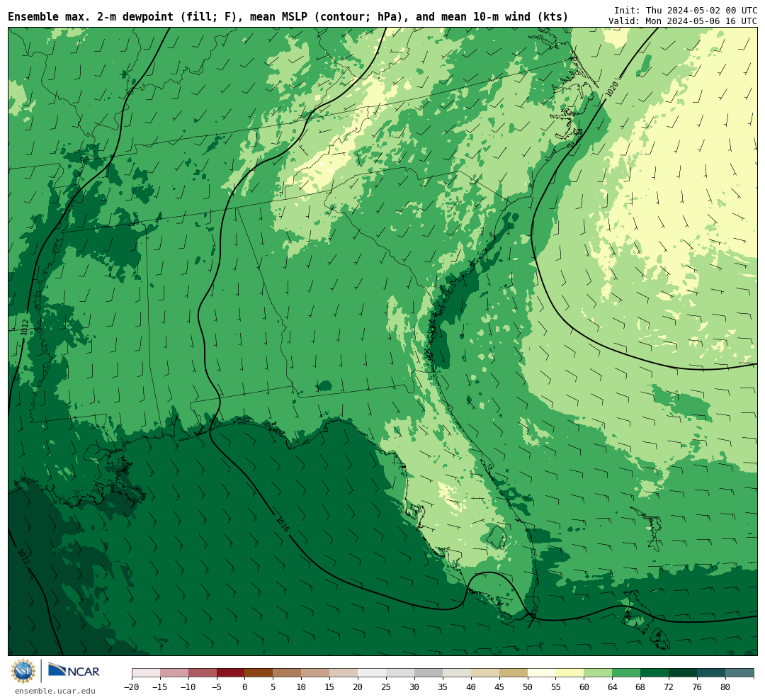The image size is (765, 700).
Task: Click the 25 colorbar tick label
Action: click(386, 687)
